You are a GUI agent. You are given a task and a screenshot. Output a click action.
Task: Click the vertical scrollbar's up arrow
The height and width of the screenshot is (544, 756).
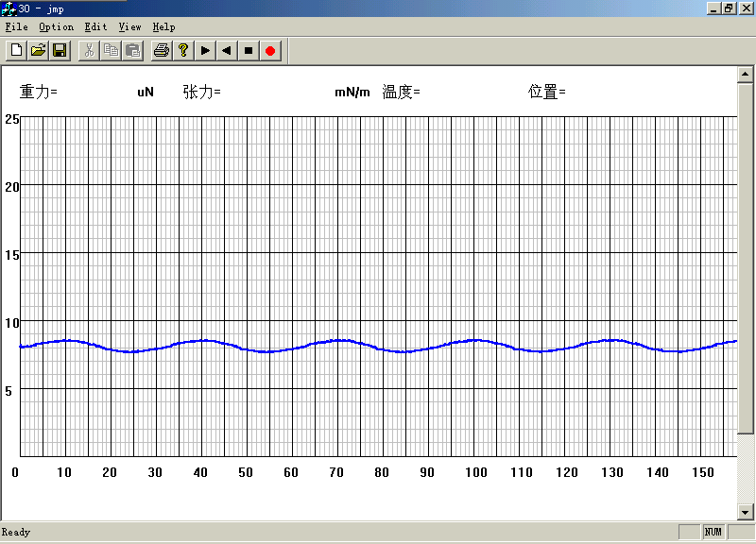click(x=746, y=74)
